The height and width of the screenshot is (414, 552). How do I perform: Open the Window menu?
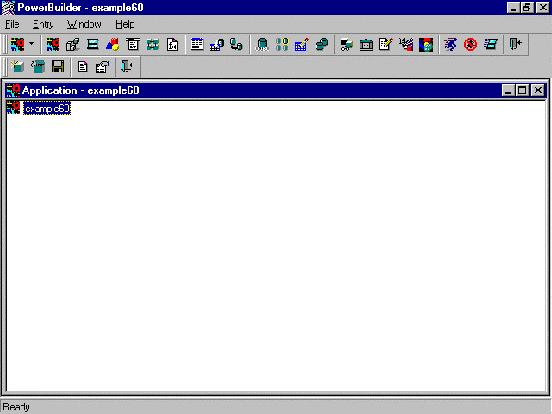click(x=84, y=24)
